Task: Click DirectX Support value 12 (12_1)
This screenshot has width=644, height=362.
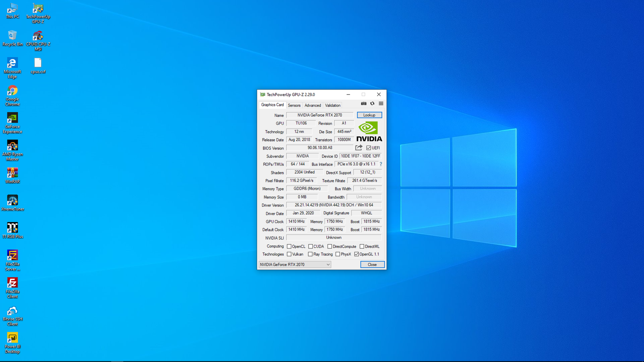Action: (x=367, y=172)
